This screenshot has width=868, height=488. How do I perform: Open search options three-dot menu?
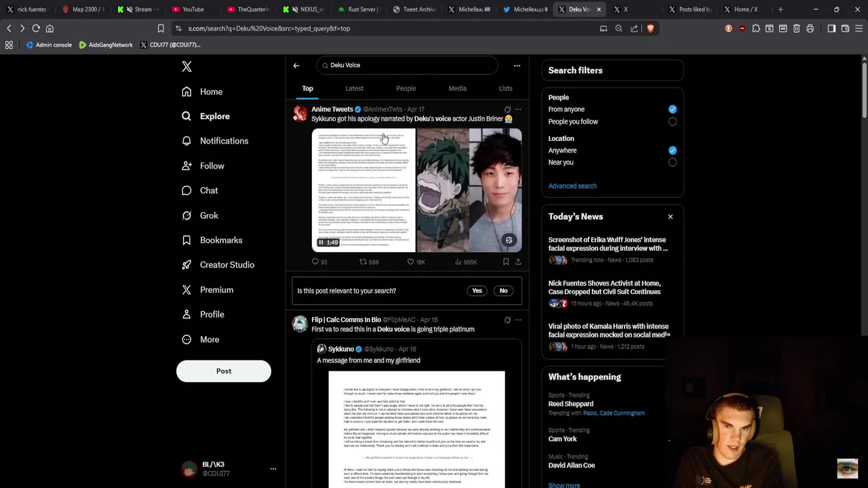pos(517,66)
